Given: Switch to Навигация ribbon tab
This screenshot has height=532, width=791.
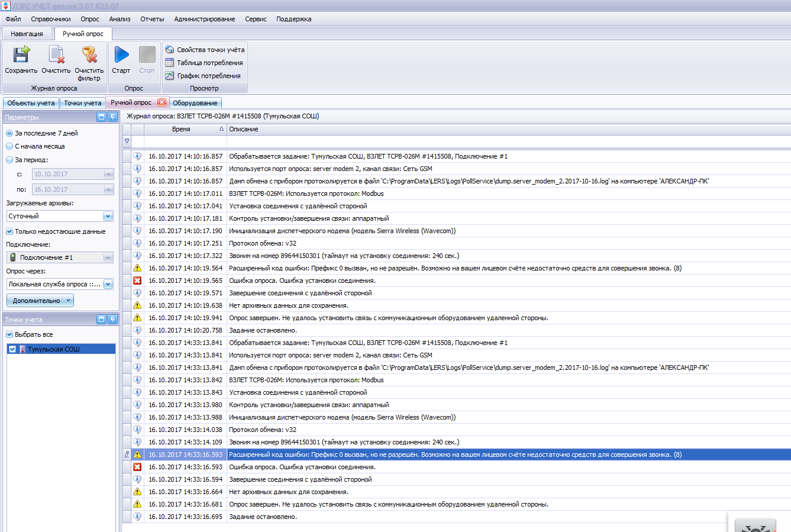Looking at the screenshot, I should (x=27, y=34).
